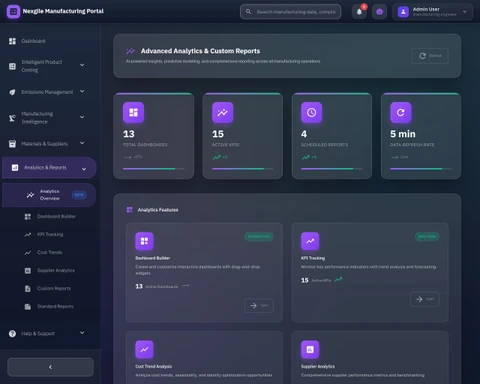Click the Refresh button
Image resolution: width=480 pixels, height=384 pixels.
(x=430, y=56)
